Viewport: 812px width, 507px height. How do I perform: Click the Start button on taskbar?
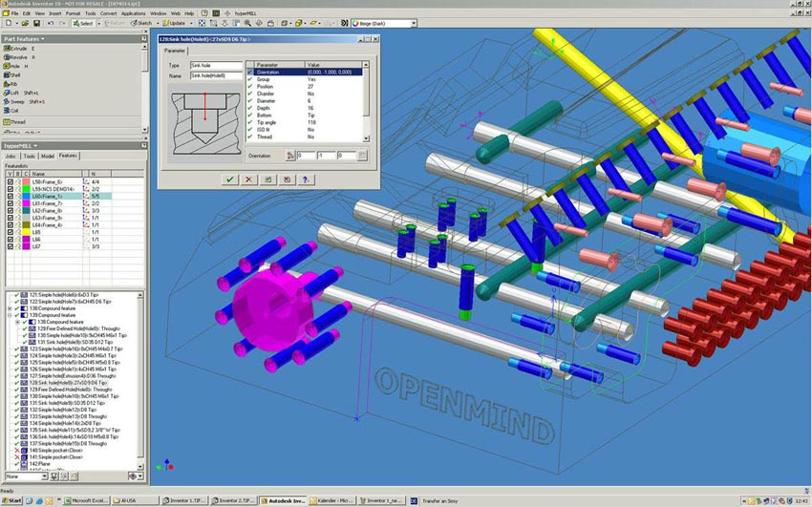[x=12, y=500]
